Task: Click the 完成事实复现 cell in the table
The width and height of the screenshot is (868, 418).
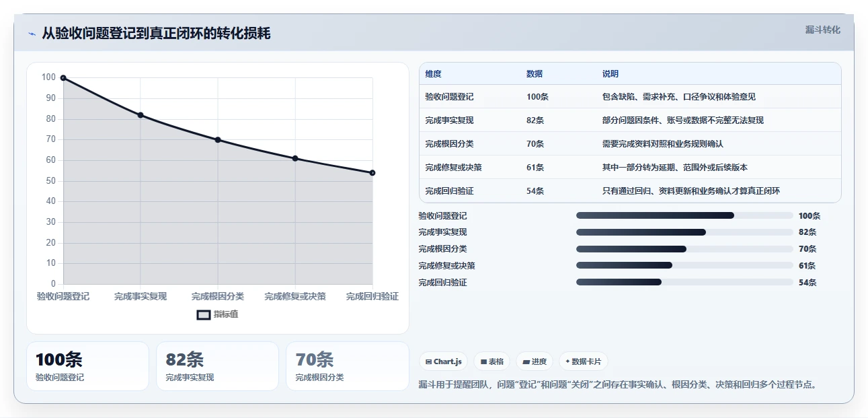Action: coord(450,120)
